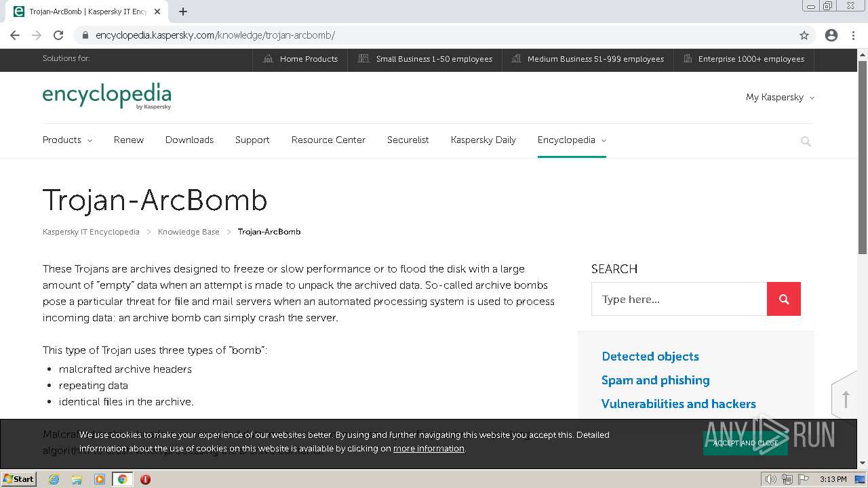Click the red search submit button
This screenshot has width=868, height=488.
click(x=784, y=299)
